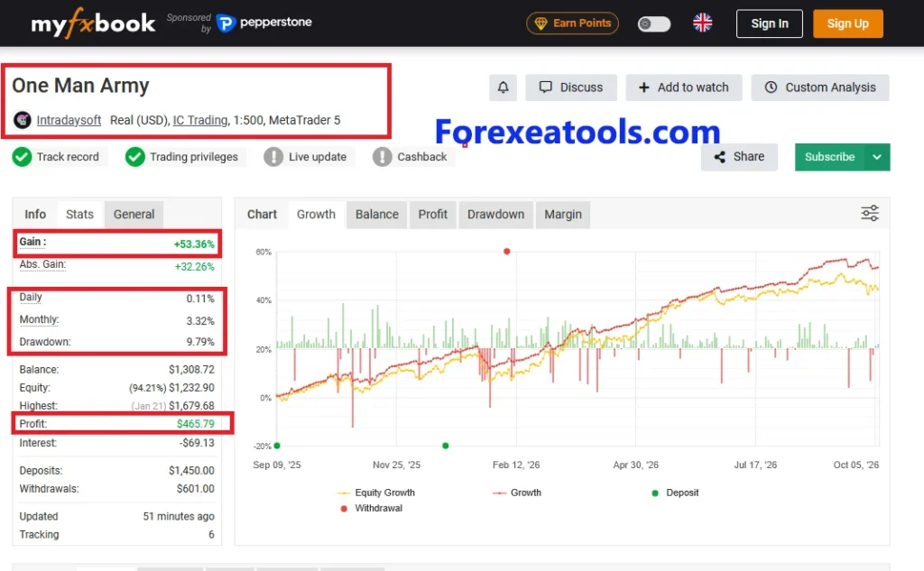Click the Subscribe button

(x=830, y=157)
